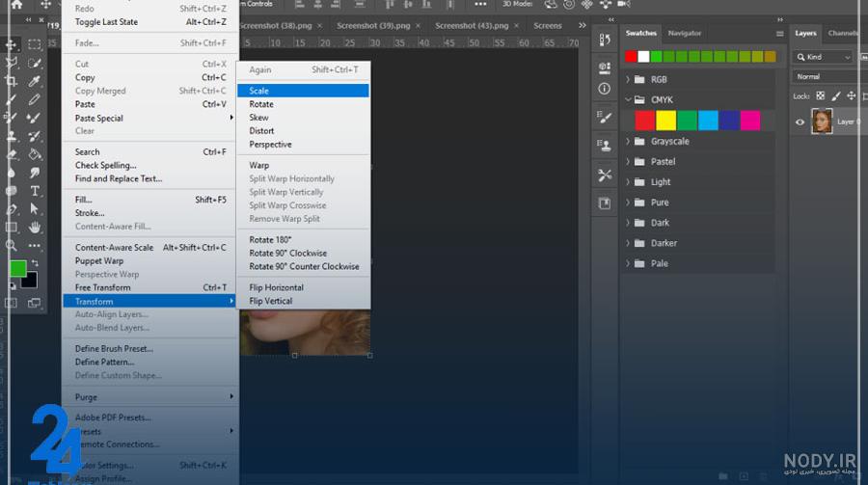This screenshot has width=868, height=485.
Task: Swap foreground and background colors
Action: (35, 263)
